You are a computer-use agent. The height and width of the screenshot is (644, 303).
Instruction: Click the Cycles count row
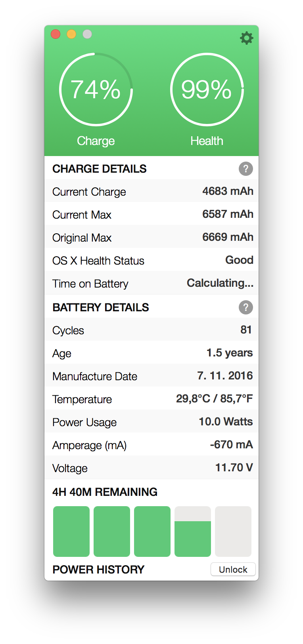pos(151,330)
